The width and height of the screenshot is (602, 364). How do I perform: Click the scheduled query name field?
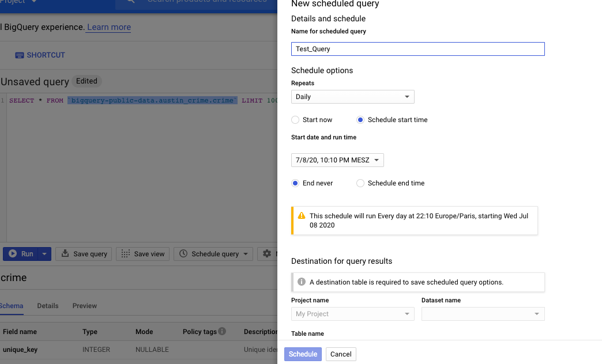click(x=417, y=49)
